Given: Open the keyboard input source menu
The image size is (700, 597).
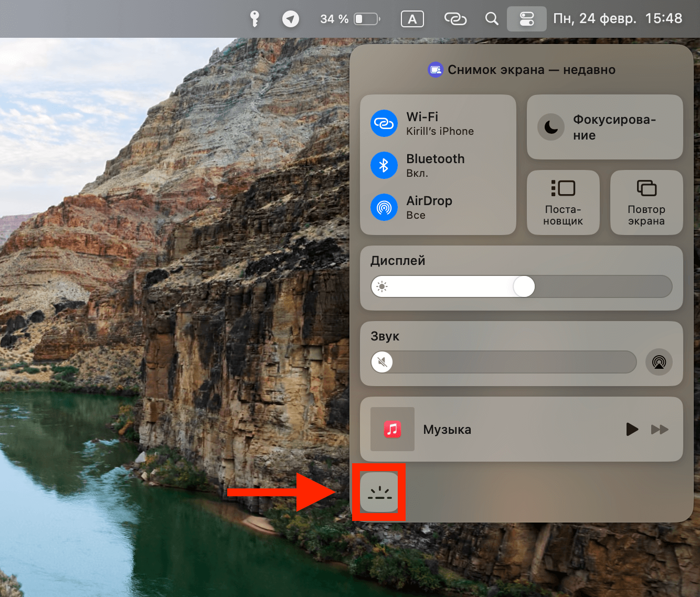Looking at the screenshot, I should (412, 19).
